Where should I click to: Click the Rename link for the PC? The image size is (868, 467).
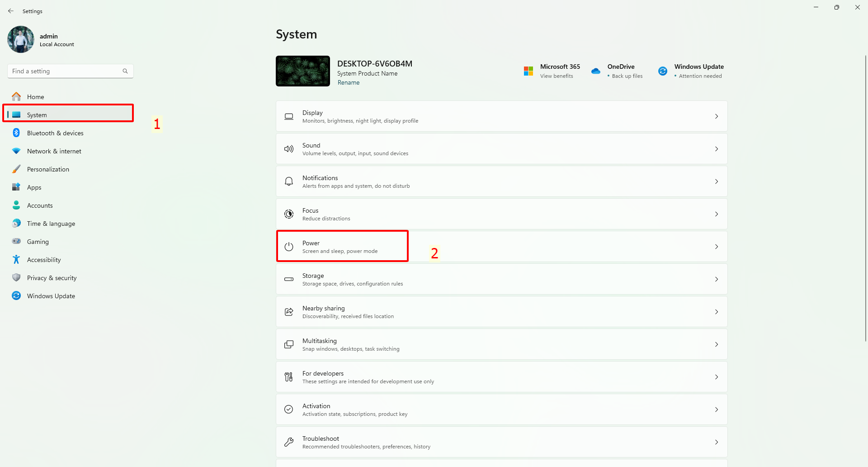(349, 82)
